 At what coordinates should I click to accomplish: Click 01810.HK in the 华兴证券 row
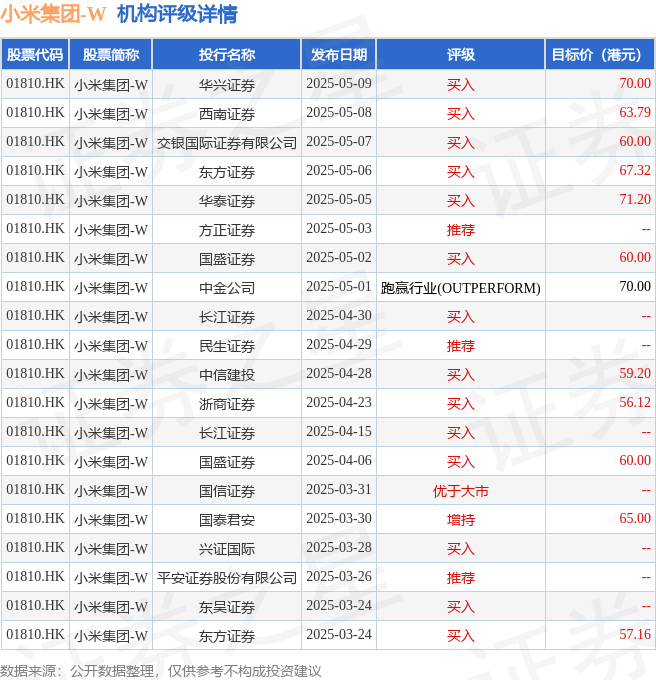[x=35, y=83]
